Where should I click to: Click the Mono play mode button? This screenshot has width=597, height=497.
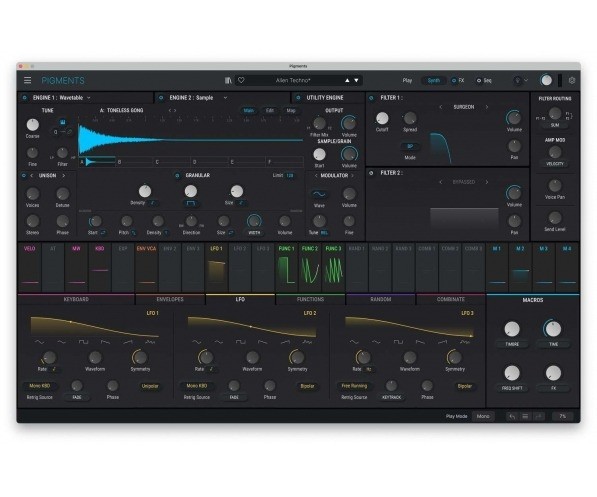[483, 416]
